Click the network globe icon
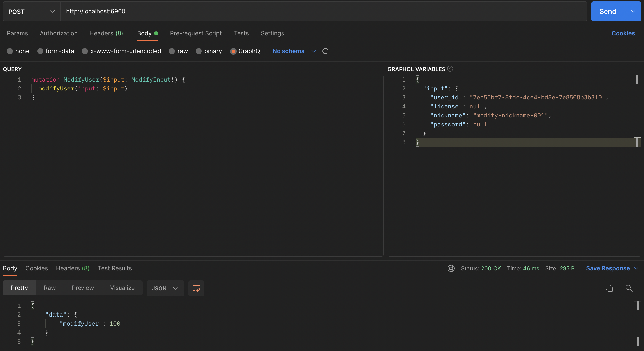The height and width of the screenshot is (351, 644). pyautogui.click(x=451, y=268)
